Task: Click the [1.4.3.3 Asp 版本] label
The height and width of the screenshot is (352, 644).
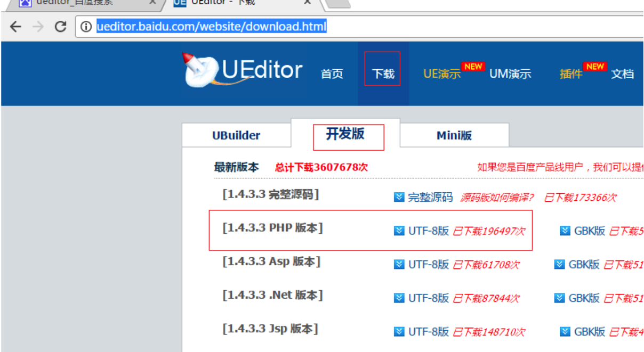Action: pyautogui.click(x=271, y=262)
